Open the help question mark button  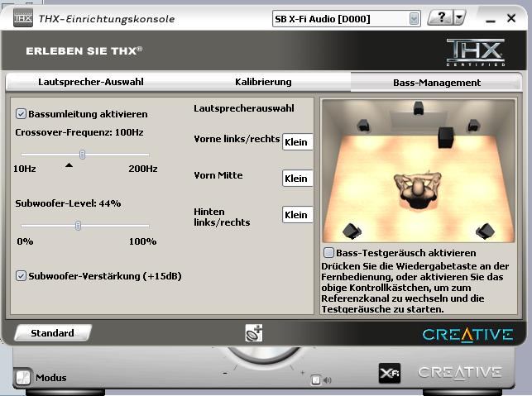[x=440, y=17]
